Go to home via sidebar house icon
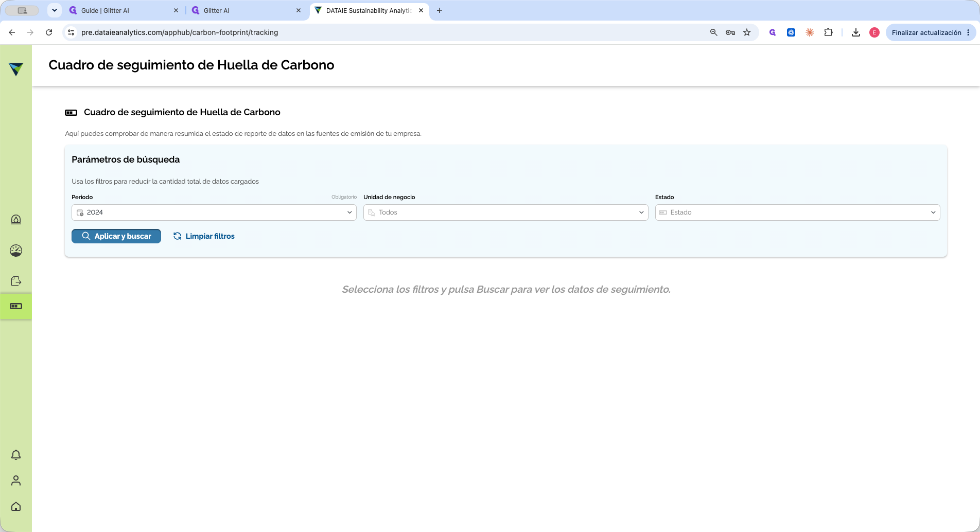This screenshot has height=532, width=980. [x=16, y=506]
